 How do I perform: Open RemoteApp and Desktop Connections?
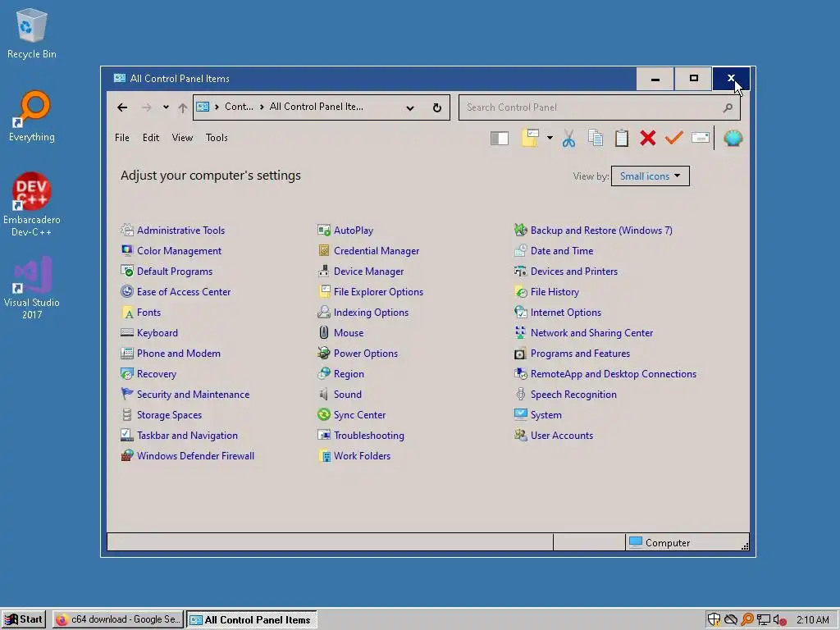(x=614, y=374)
